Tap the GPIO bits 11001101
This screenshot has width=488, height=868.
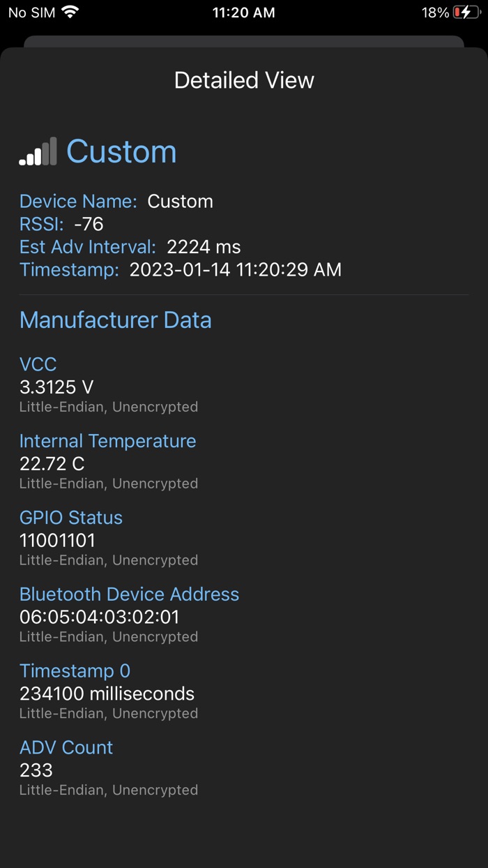click(57, 540)
